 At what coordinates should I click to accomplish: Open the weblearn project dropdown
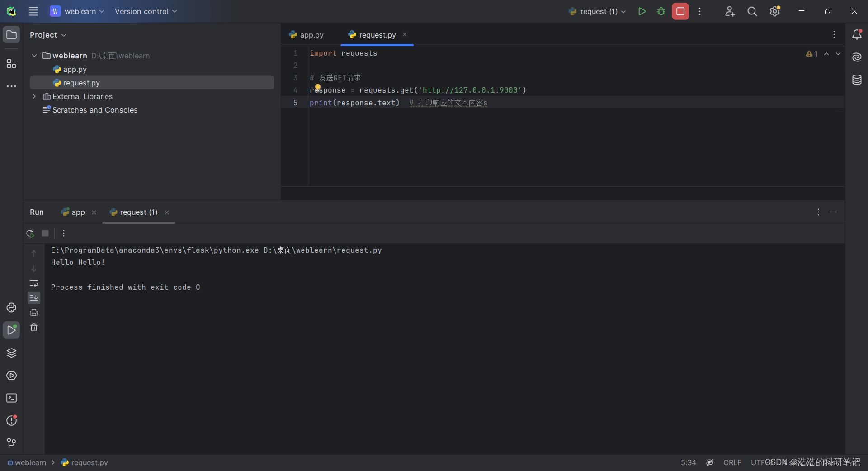pos(77,11)
